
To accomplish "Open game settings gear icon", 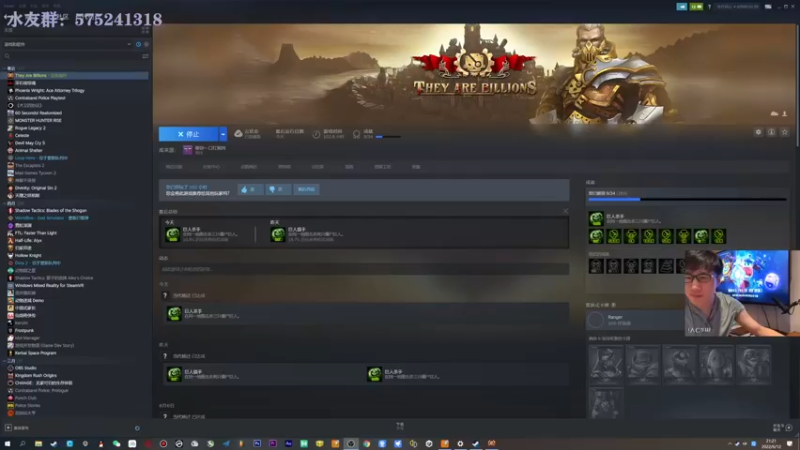I will click(758, 132).
